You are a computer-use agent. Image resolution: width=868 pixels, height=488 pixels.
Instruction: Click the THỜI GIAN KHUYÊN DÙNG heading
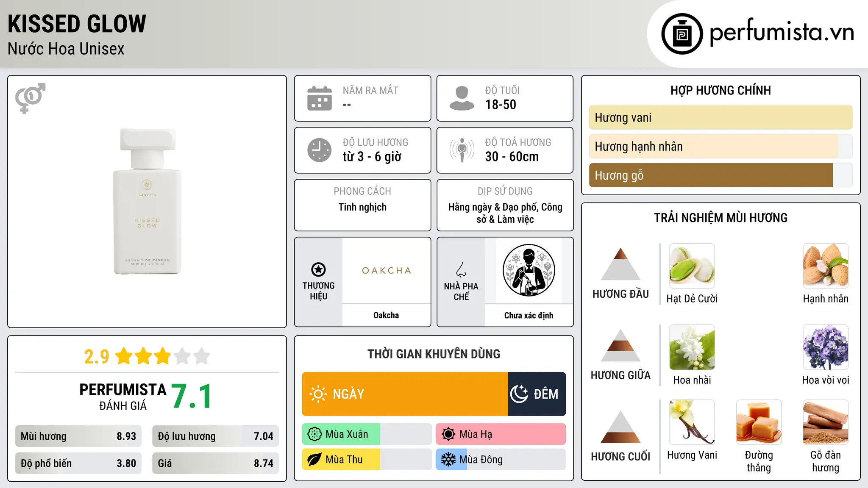[x=434, y=354]
